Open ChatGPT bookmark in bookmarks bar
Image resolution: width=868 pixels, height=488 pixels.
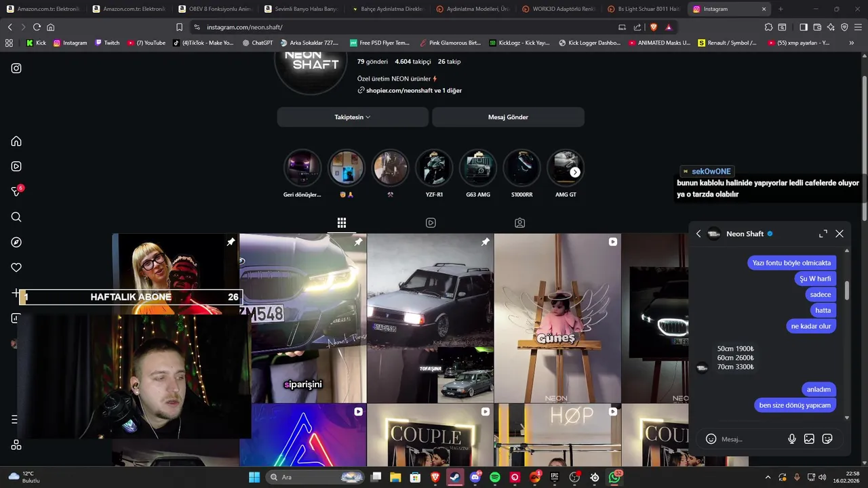click(258, 43)
